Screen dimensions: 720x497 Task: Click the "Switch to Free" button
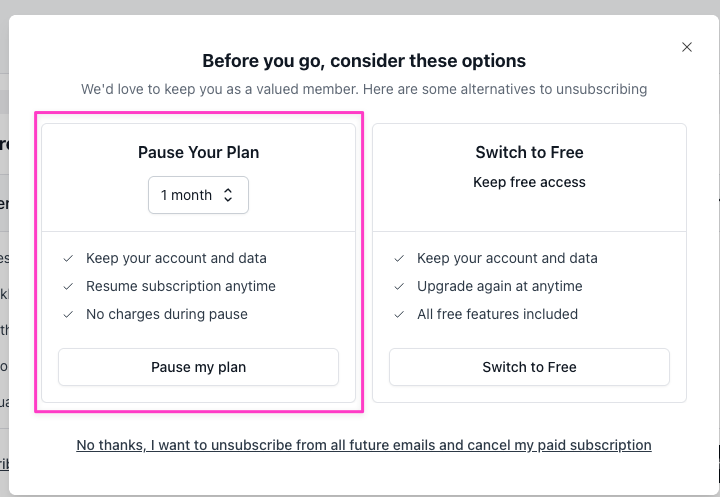tap(529, 367)
